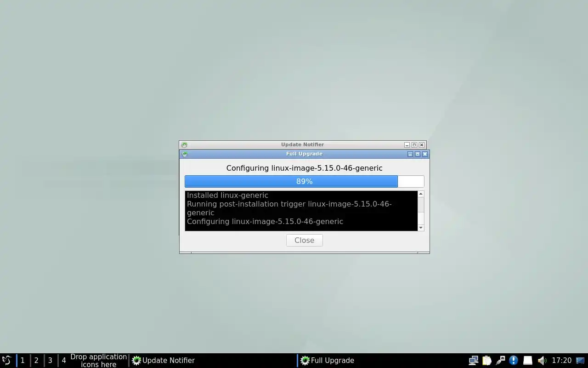Click the 'Drop application icons here' launcher area
The image size is (588, 368).
98,360
